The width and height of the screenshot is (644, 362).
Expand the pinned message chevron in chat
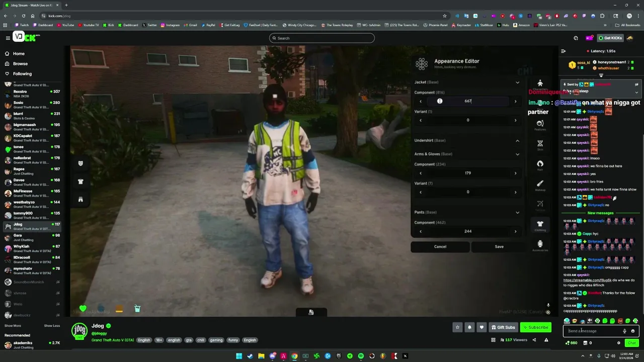(x=636, y=92)
